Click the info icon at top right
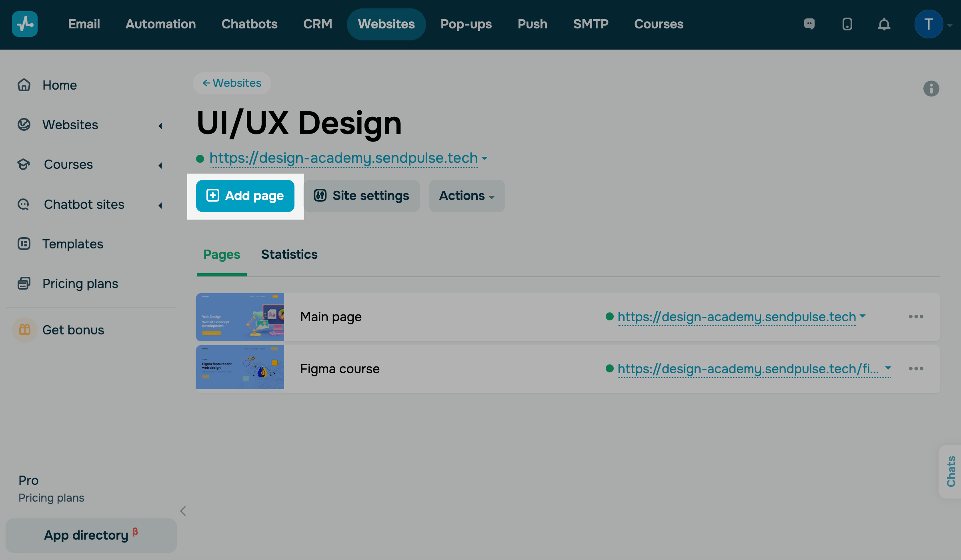The width and height of the screenshot is (961, 560). (x=931, y=88)
